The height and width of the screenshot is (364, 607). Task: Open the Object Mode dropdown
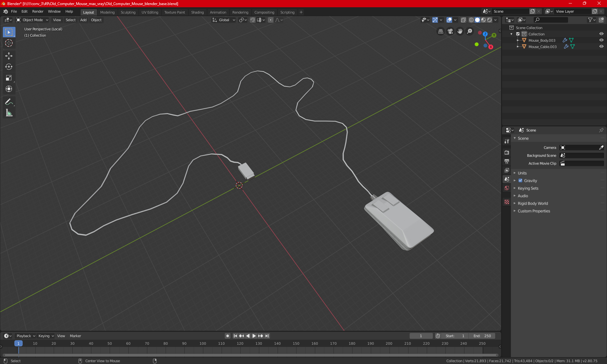[x=32, y=20]
